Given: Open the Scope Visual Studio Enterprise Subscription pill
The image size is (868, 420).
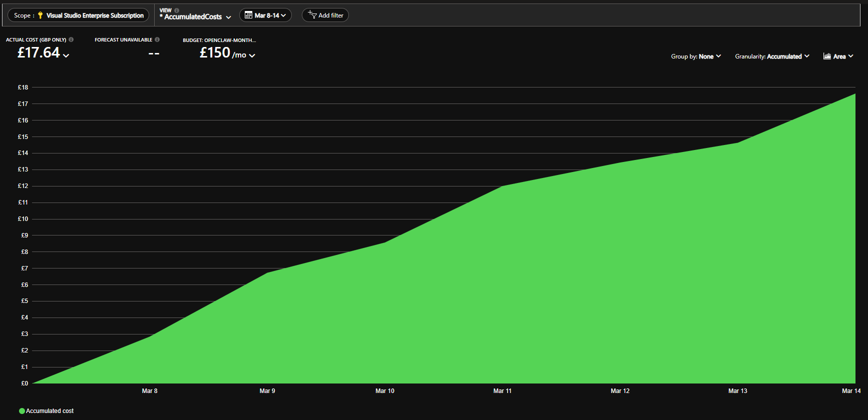Looking at the screenshot, I should click(78, 15).
